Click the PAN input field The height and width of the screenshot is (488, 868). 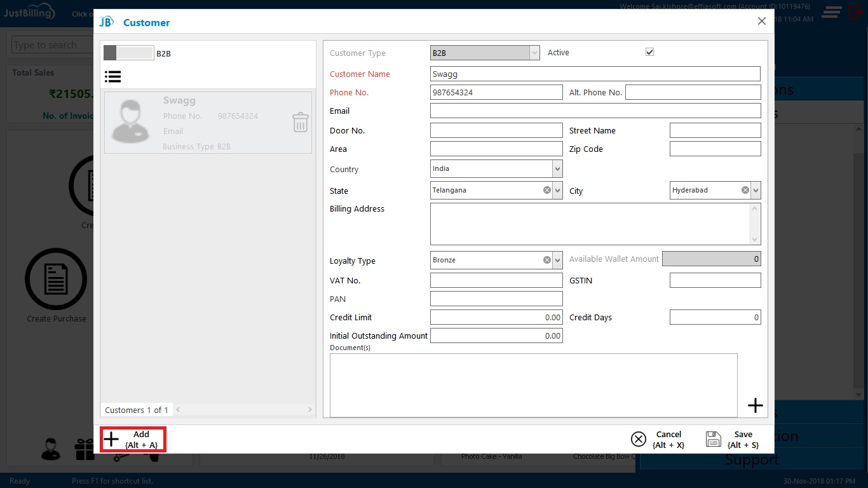pos(496,299)
